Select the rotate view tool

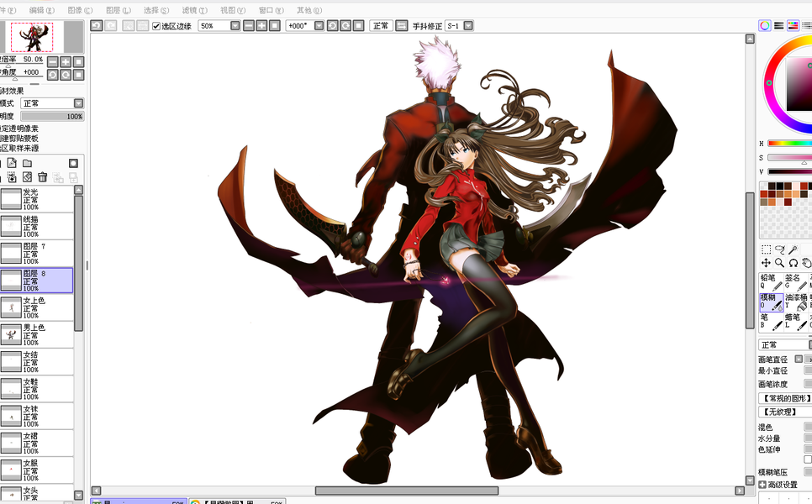[x=793, y=263]
